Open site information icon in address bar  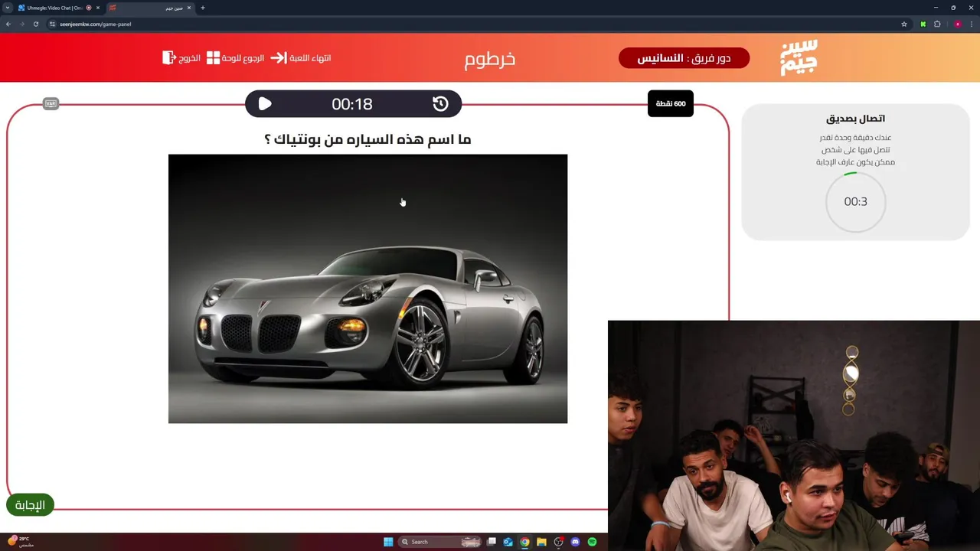[53, 24]
